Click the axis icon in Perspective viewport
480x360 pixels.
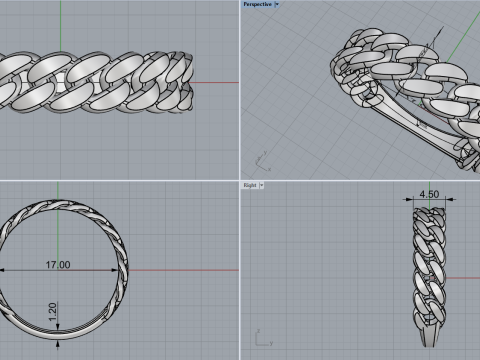263,161
